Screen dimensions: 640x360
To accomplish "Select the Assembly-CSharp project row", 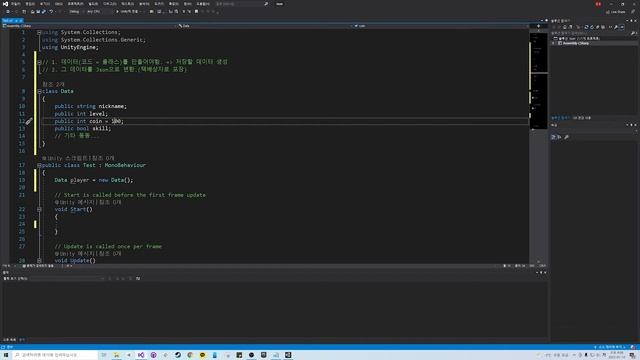I will point(594,43).
